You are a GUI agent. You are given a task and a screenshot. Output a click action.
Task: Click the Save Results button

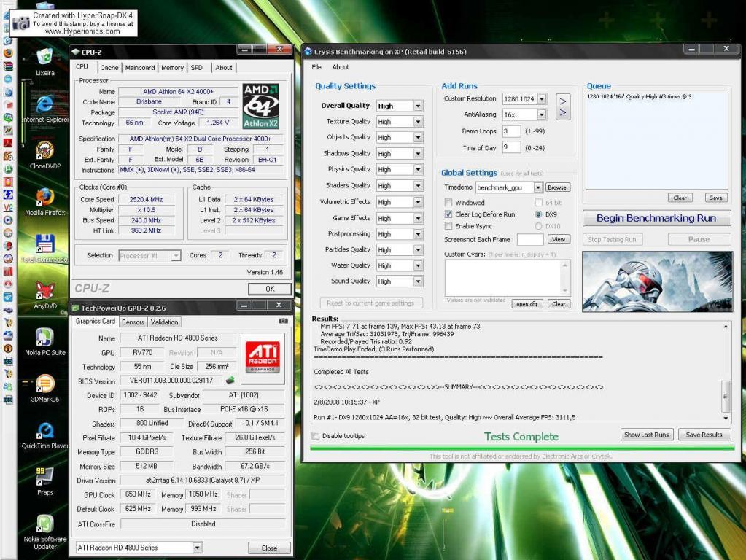coord(704,435)
